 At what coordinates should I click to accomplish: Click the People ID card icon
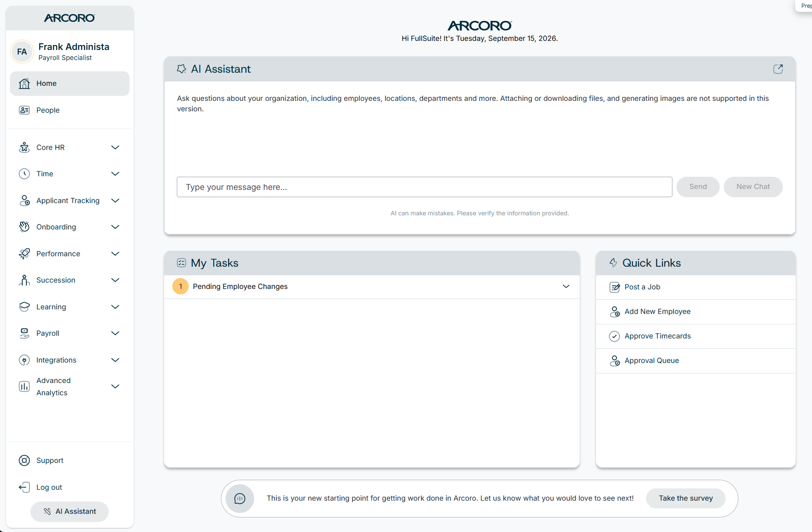[24, 110]
